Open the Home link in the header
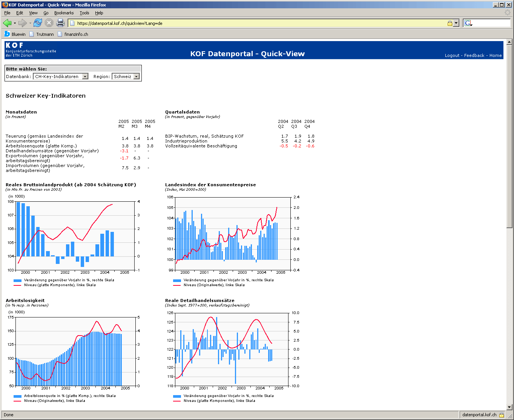The width and height of the screenshot is (514, 420). [x=496, y=55]
